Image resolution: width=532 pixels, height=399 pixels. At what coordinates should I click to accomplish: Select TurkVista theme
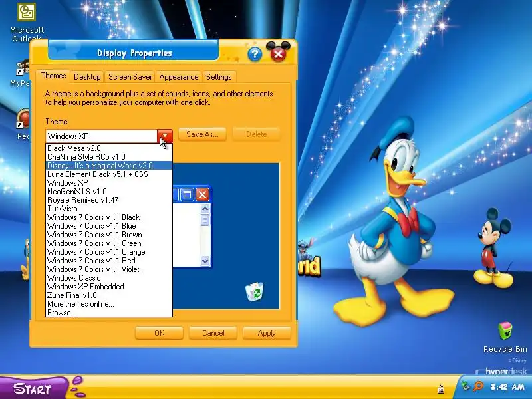pos(109,209)
